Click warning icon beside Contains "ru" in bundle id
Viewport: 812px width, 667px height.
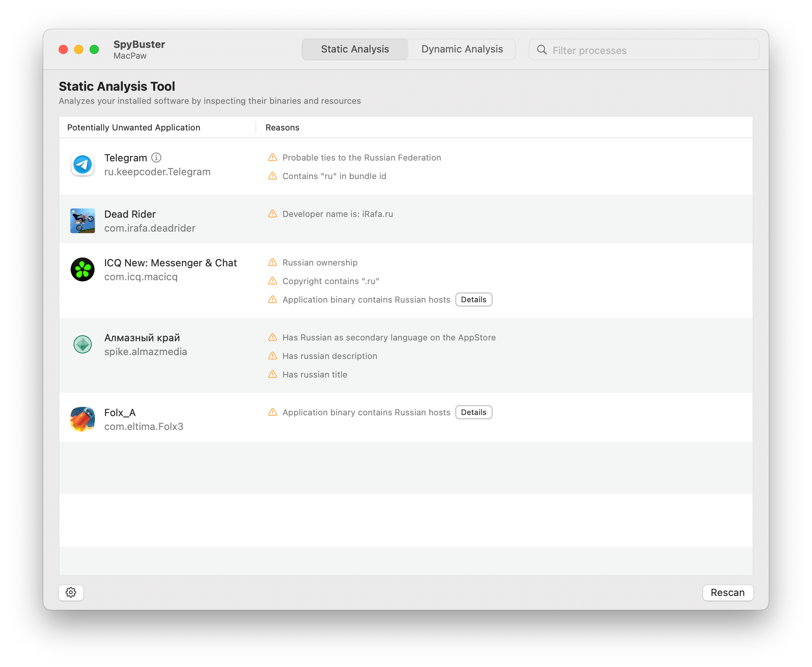[272, 176]
